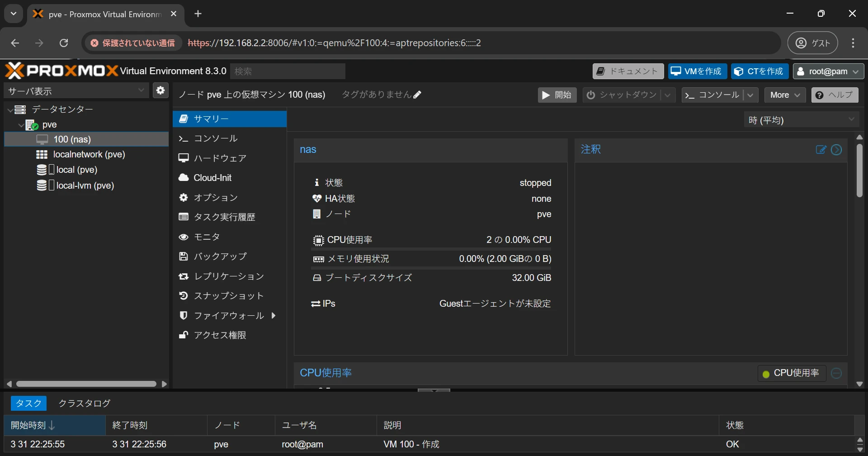This screenshot has width=868, height=456.
Task: Open the root@pam user menu
Action: [x=828, y=71]
